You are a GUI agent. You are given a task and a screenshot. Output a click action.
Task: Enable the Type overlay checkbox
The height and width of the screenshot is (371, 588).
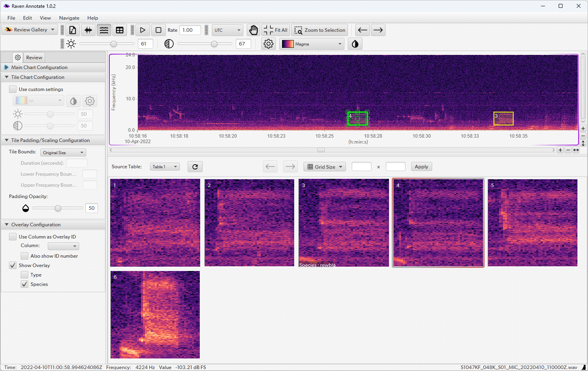[25, 275]
